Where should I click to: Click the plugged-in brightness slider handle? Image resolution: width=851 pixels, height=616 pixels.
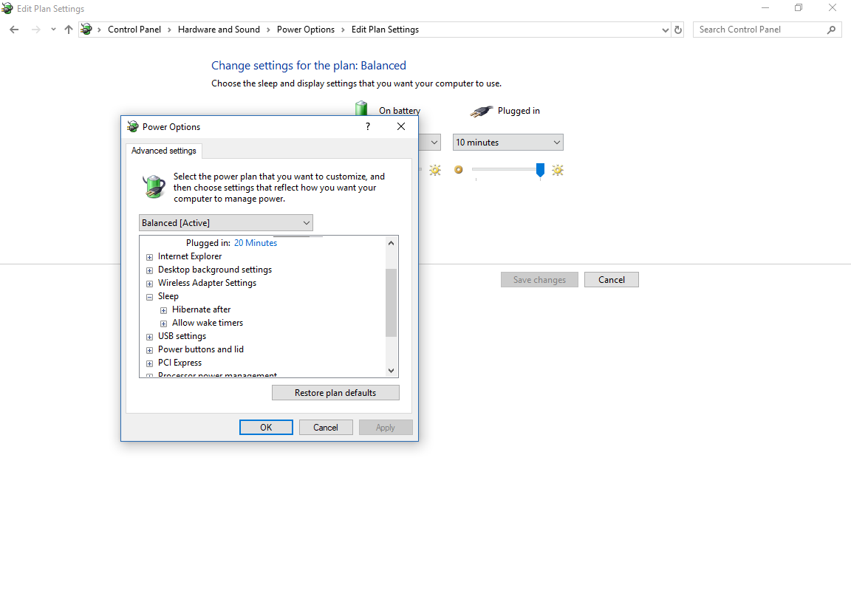(540, 170)
